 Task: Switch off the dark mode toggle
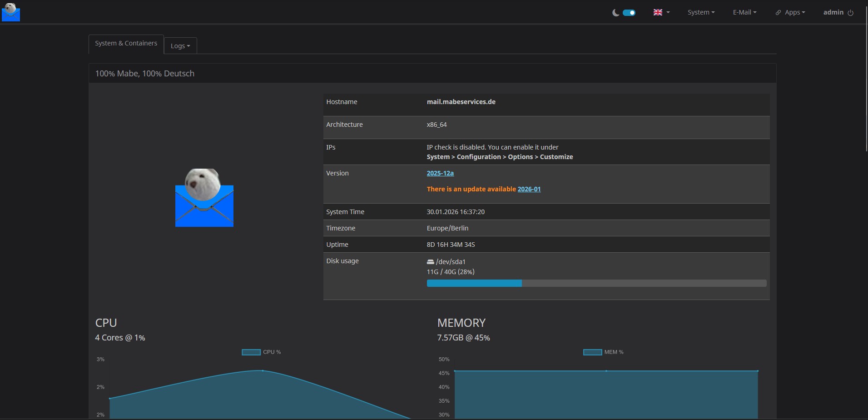point(629,13)
